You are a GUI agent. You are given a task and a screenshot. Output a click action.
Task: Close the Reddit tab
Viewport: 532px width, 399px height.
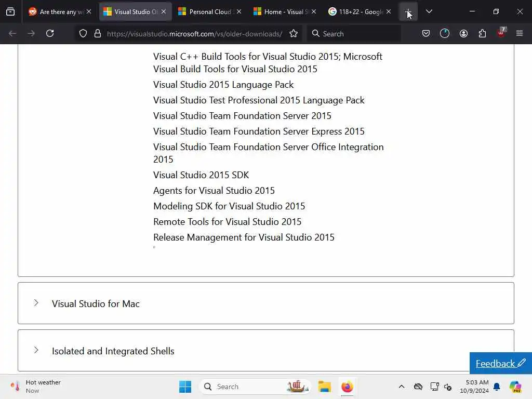[x=89, y=11]
